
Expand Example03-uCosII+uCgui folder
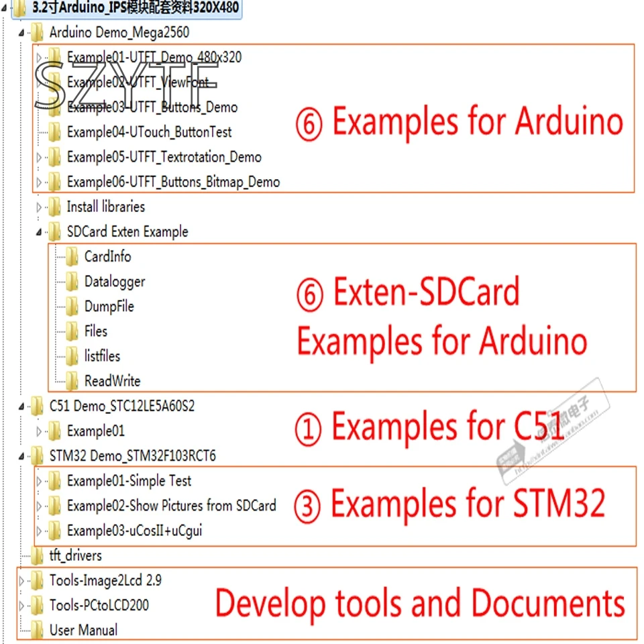39,531
